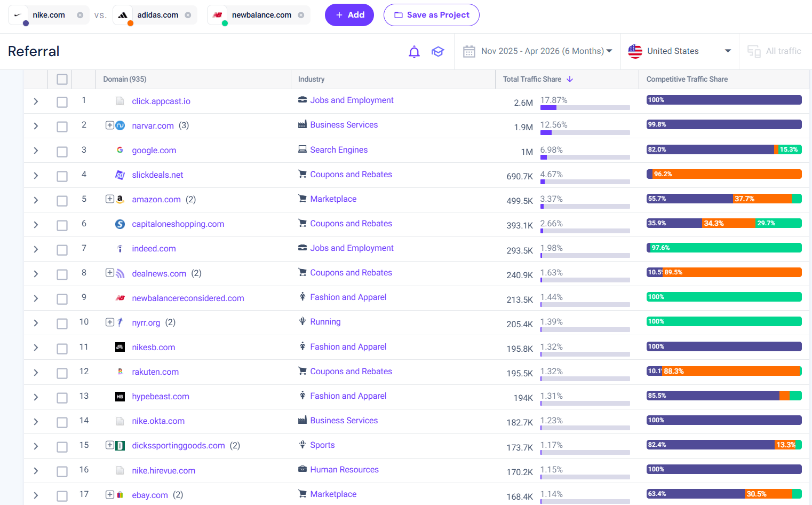Tick the hypebeast.com row checkbox
Viewport: 812px width, 505px height.
(62, 398)
